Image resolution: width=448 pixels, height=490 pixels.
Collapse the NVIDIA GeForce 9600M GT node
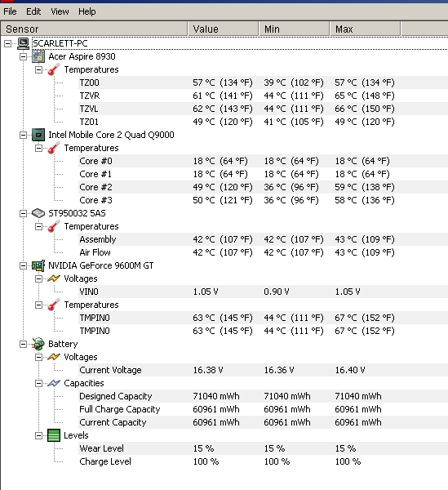(x=23, y=265)
